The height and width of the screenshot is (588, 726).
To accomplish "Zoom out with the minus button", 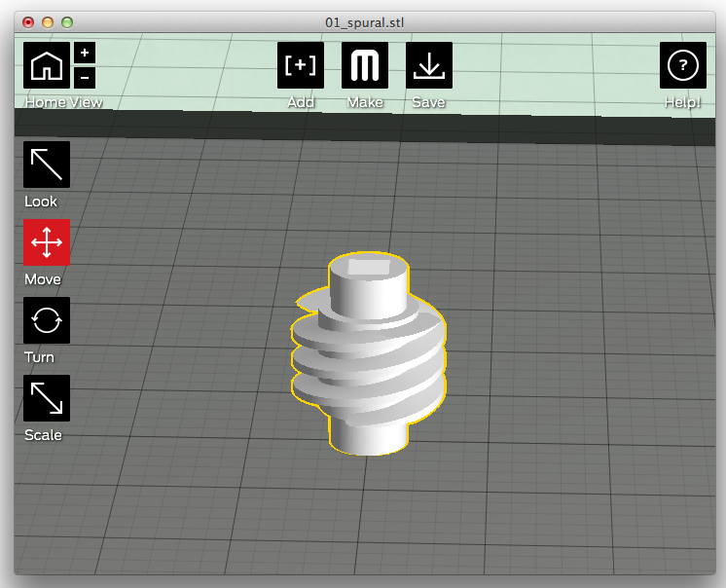I will coord(85,77).
